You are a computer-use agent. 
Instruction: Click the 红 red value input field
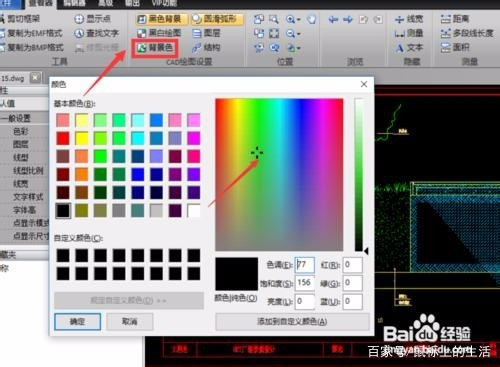point(353,265)
